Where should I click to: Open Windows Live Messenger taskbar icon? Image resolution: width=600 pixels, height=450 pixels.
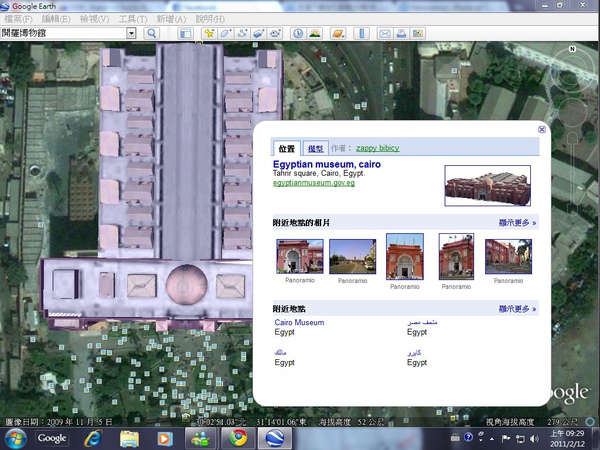(x=200, y=439)
